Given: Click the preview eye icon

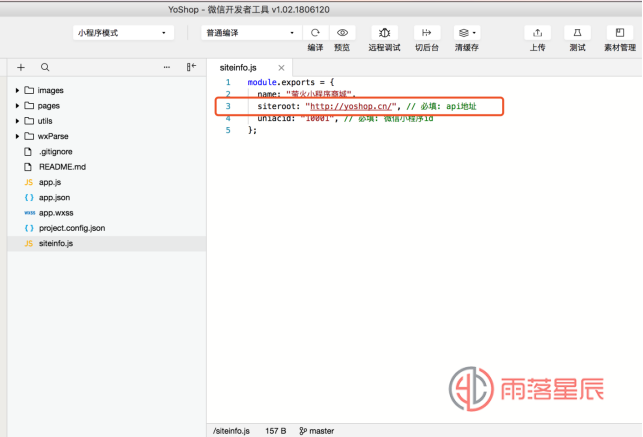Looking at the screenshot, I should pyautogui.click(x=342, y=33).
